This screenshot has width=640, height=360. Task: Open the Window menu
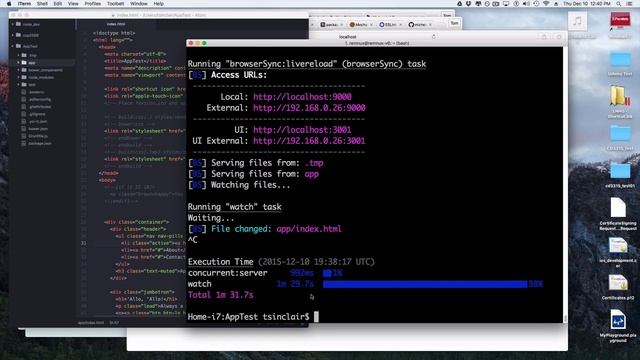click(139, 4)
